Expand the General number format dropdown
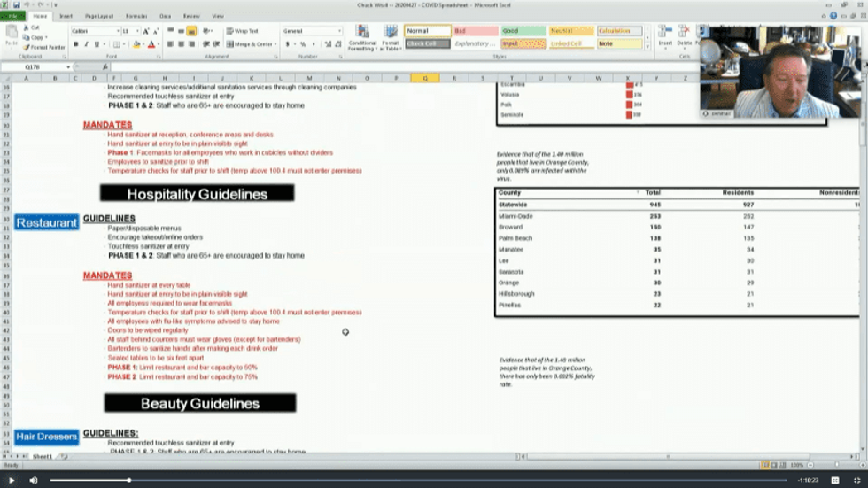868x488 pixels. point(338,31)
